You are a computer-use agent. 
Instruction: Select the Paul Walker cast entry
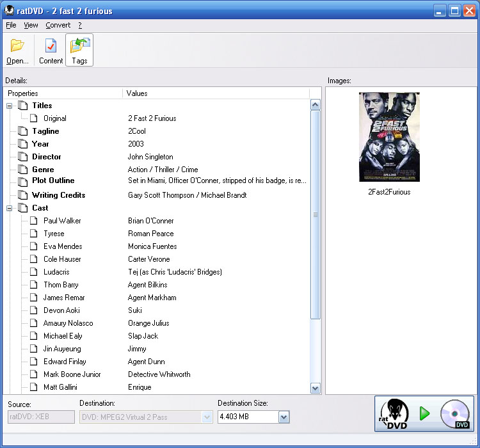pyautogui.click(x=62, y=221)
